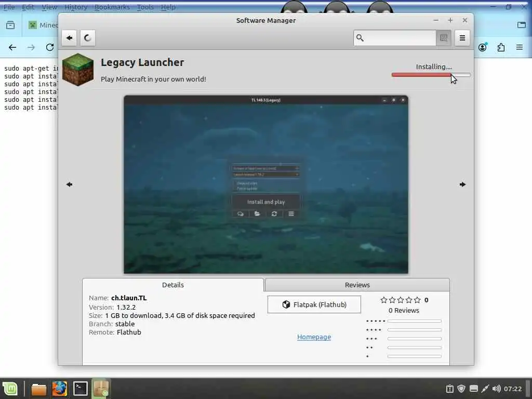The image size is (532, 399).
Task: Click the drive tray icon
Action: click(x=474, y=389)
